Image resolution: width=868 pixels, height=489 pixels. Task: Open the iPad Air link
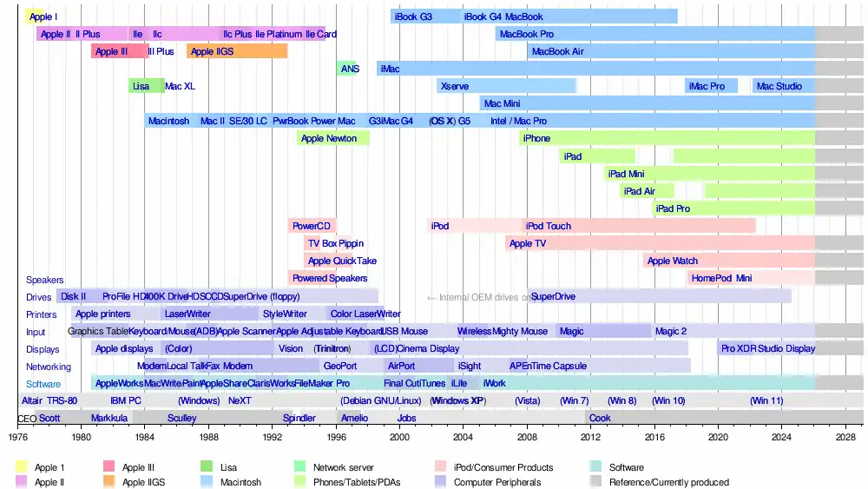[x=640, y=191]
